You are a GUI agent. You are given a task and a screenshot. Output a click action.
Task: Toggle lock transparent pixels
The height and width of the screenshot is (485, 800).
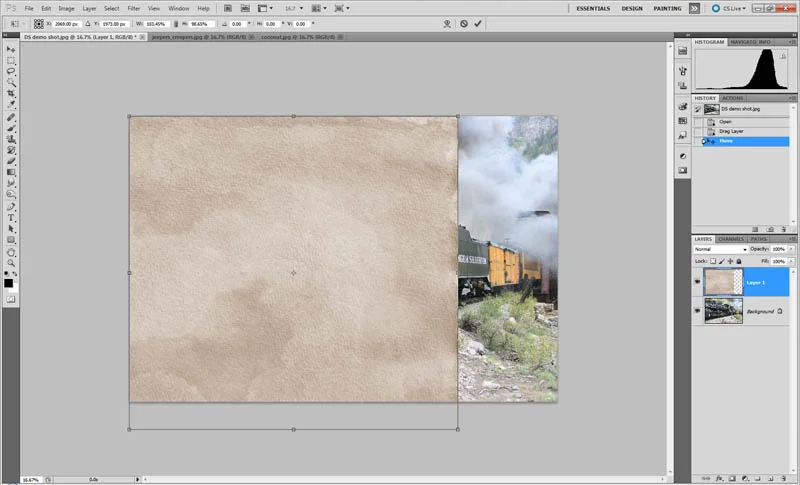(x=713, y=261)
